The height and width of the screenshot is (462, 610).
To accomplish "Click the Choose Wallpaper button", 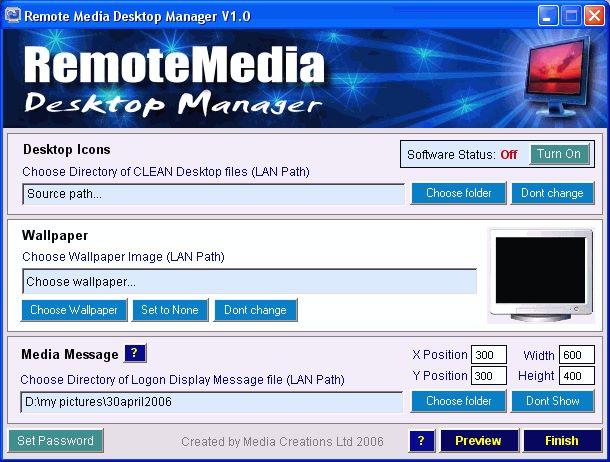I will click(x=74, y=310).
